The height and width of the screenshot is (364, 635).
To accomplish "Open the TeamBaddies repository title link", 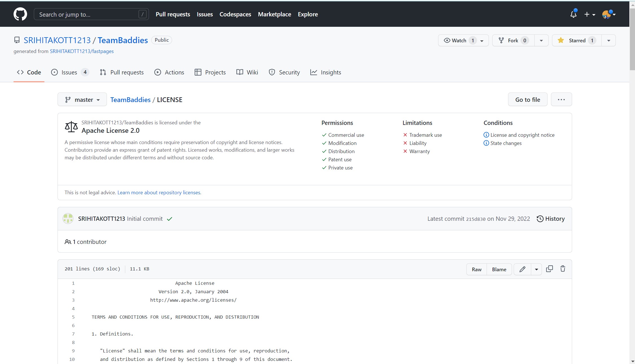I will tap(123, 40).
